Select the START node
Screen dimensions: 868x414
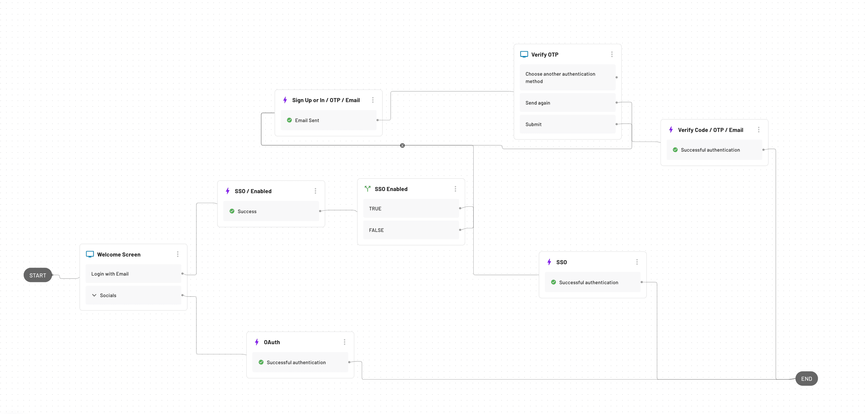38,275
